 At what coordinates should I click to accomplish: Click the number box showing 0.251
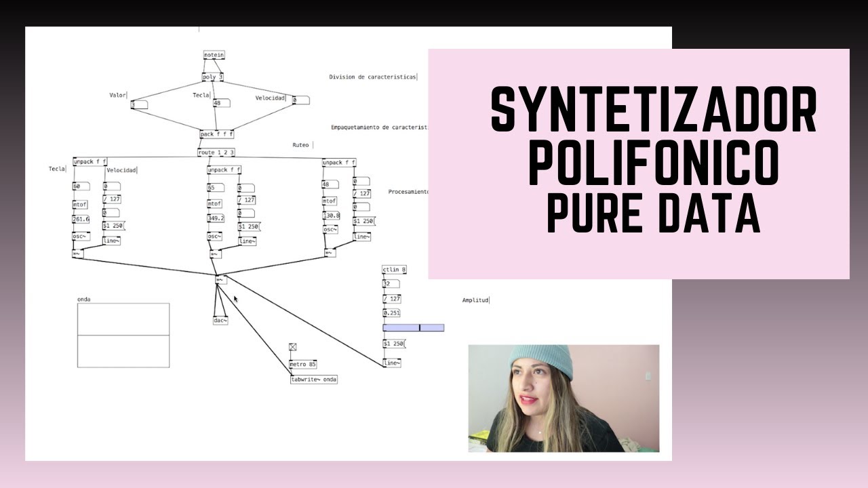pos(392,313)
